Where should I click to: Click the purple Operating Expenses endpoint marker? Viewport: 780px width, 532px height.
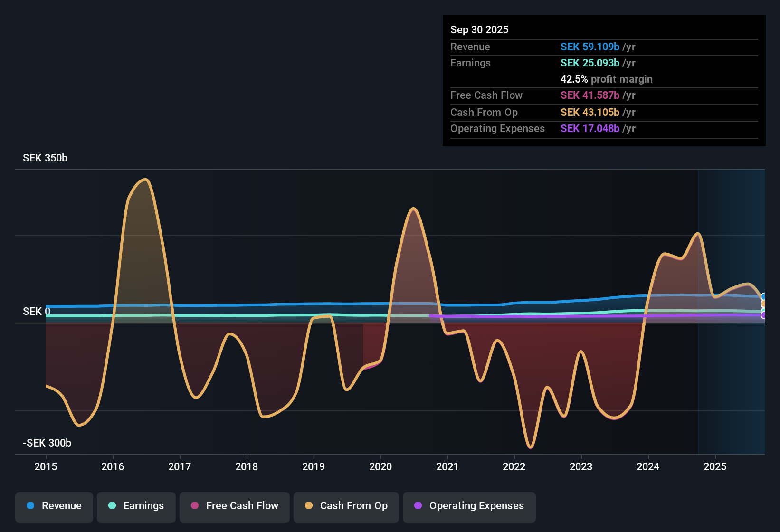click(x=763, y=315)
